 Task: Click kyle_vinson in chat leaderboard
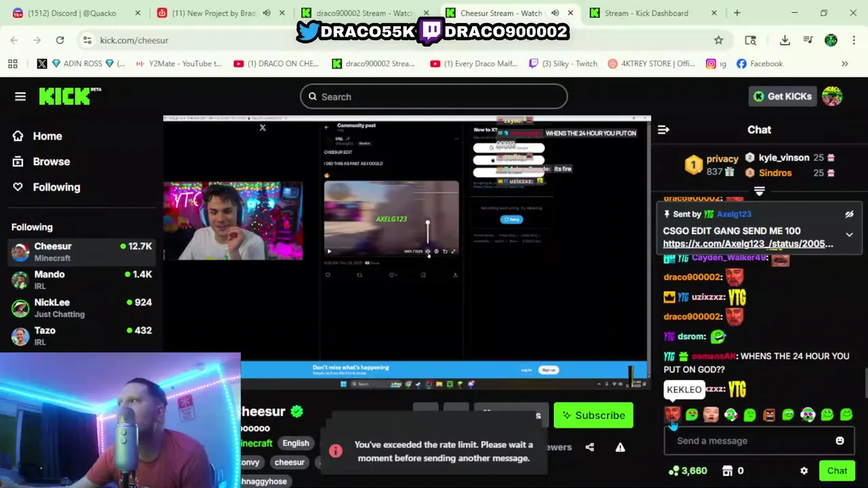pyautogui.click(x=784, y=157)
